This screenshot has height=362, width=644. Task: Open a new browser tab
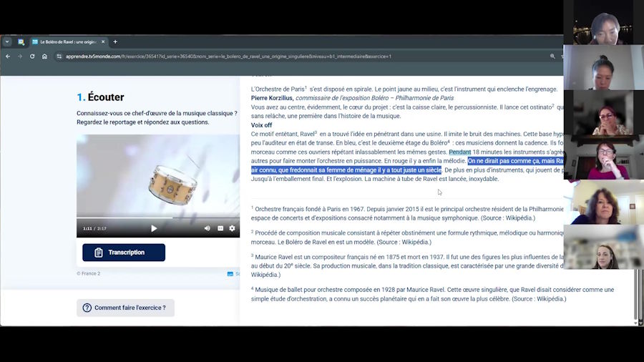[x=115, y=41]
